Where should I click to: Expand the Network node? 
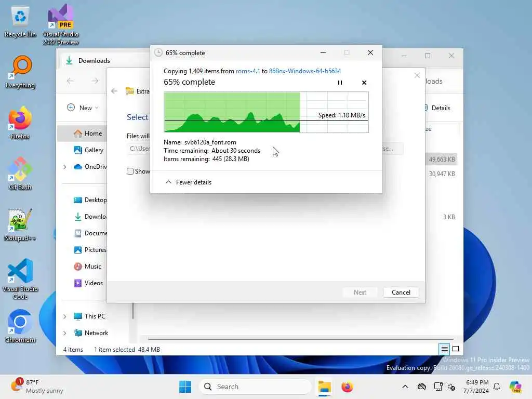[65, 333]
